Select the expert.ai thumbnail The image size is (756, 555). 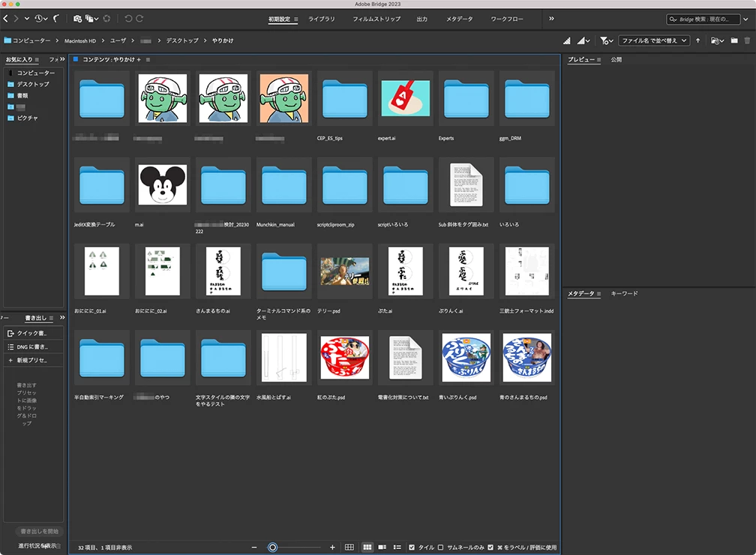pyautogui.click(x=406, y=98)
